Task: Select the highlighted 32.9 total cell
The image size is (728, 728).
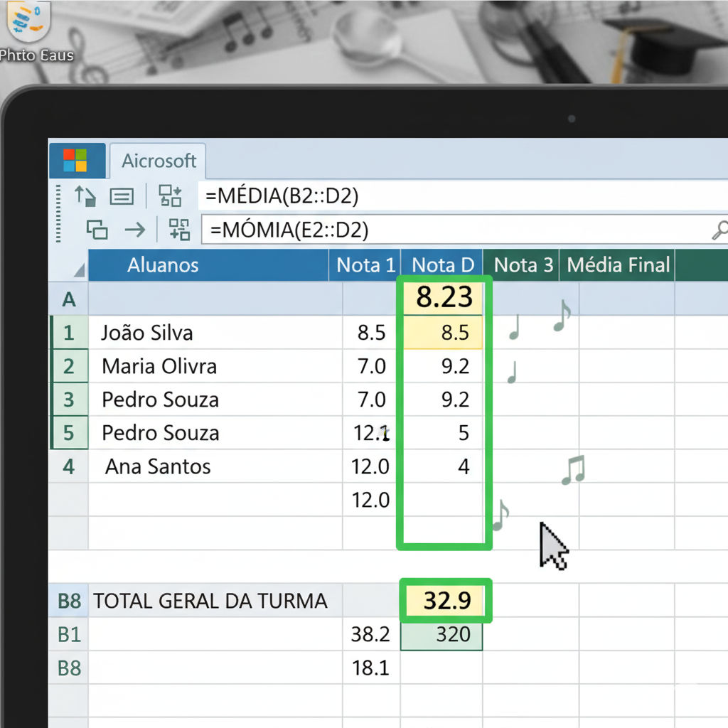Action: pyautogui.click(x=446, y=601)
